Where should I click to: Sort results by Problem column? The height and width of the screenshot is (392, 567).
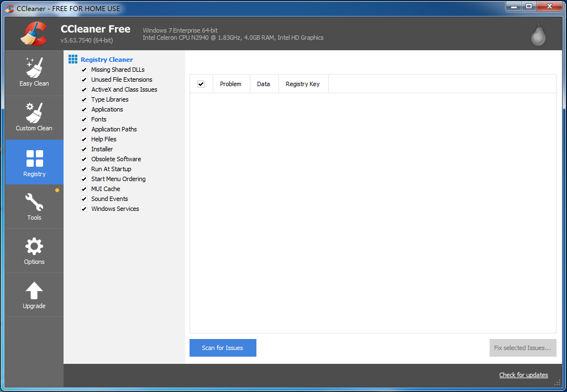click(x=230, y=84)
